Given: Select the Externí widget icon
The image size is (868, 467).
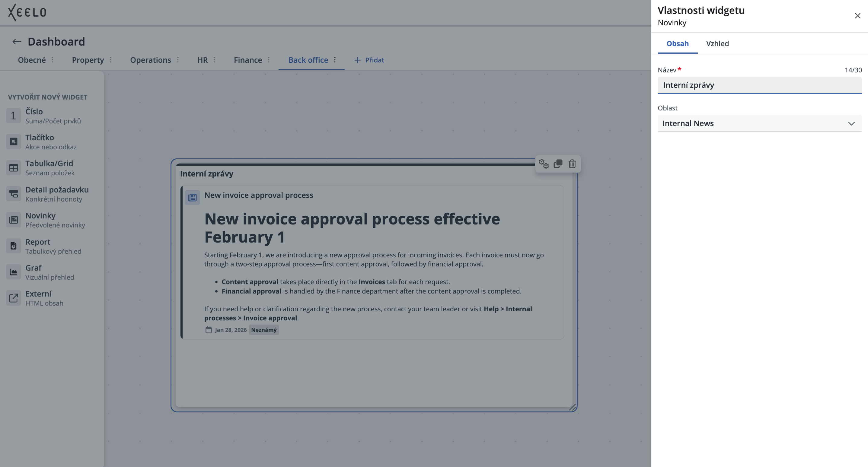Looking at the screenshot, I should pos(14,298).
